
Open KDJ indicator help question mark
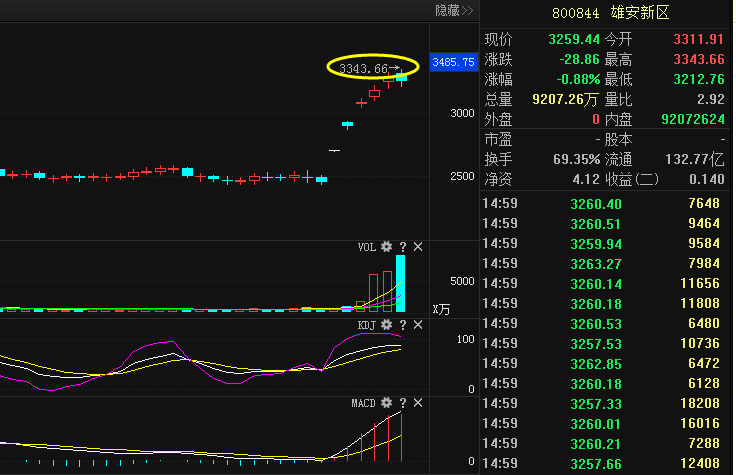(x=403, y=325)
